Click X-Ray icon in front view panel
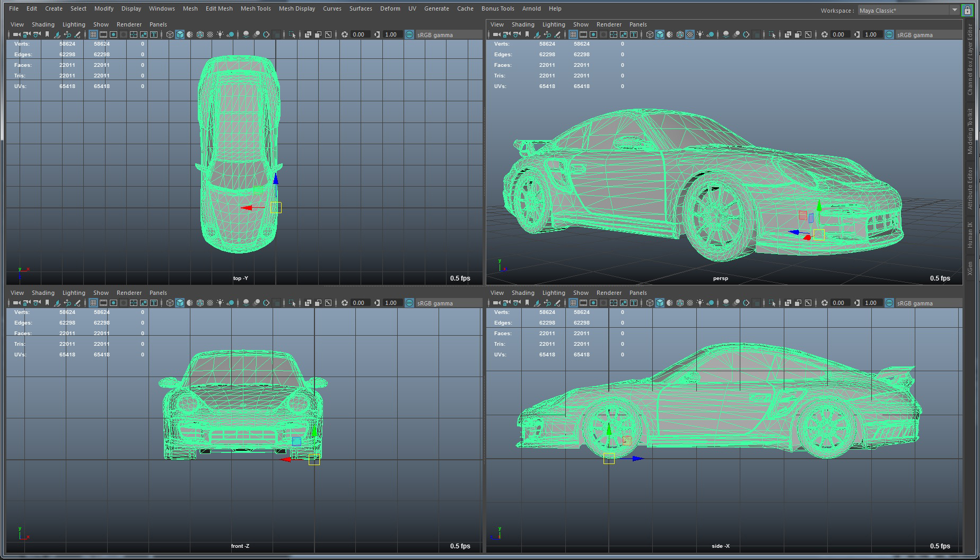 [308, 303]
